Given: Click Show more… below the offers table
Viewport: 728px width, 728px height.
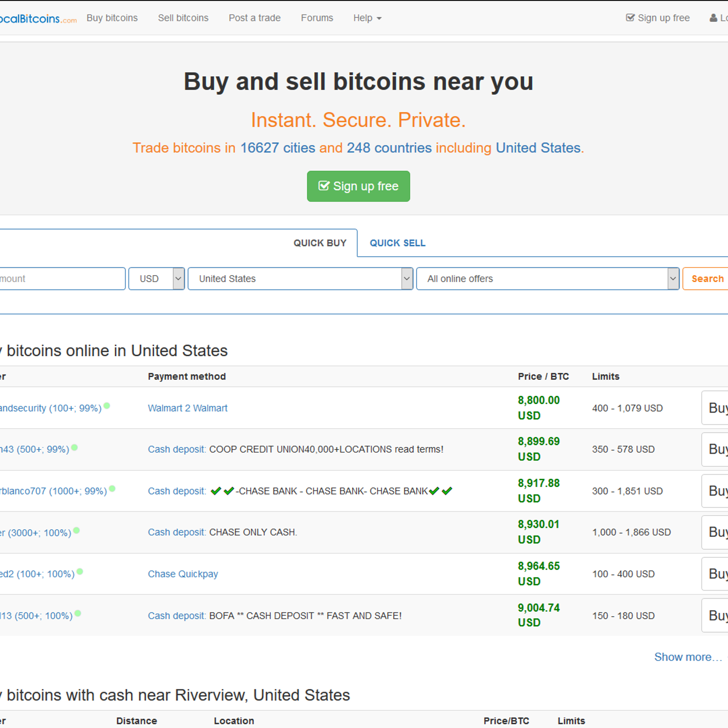Looking at the screenshot, I should click(x=688, y=657).
